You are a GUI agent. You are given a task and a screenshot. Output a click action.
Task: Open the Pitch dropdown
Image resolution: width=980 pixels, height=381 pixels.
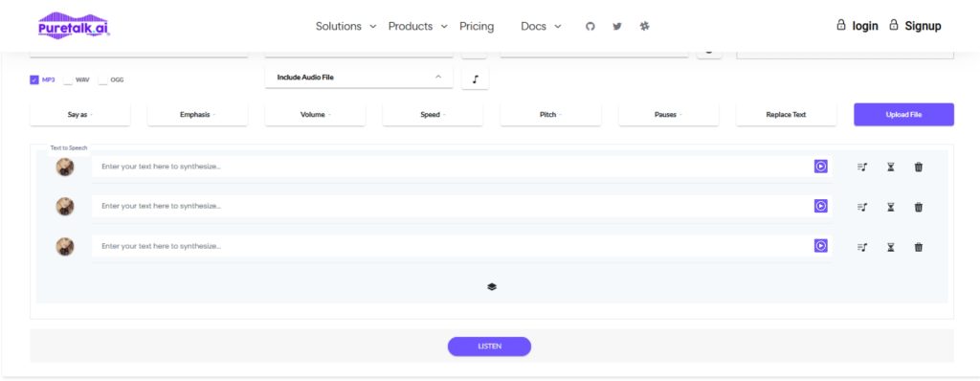point(550,115)
